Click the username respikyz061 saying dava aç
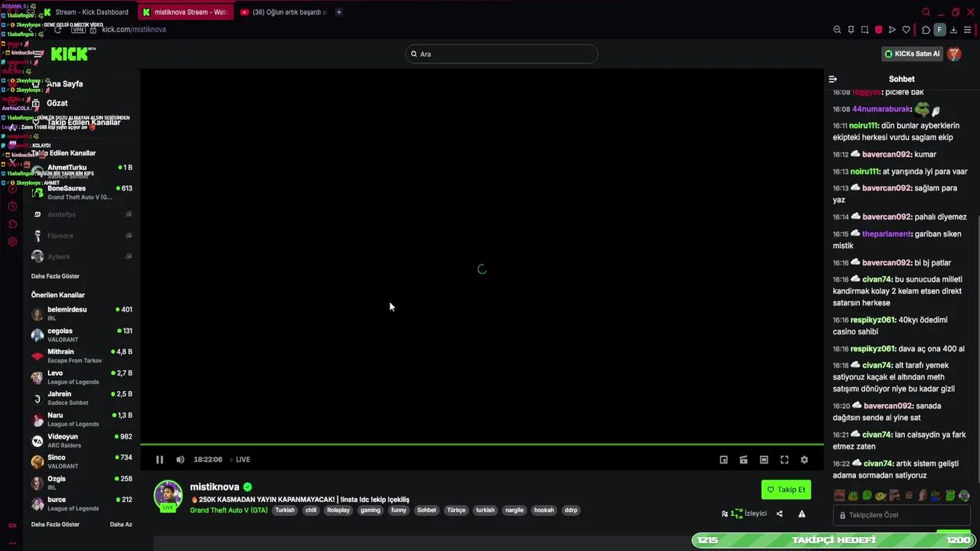This screenshot has height=551, width=980. click(x=872, y=349)
